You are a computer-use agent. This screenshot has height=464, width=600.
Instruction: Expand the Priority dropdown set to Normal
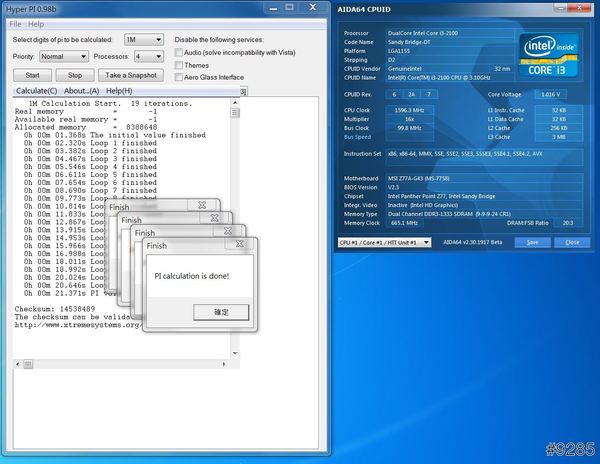tap(63, 57)
